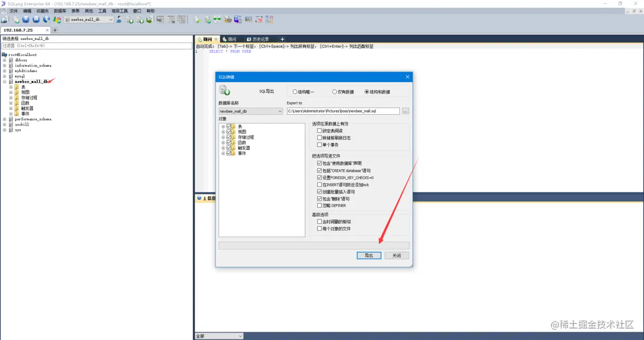The width and height of the screenshot is (644, 340).
Task: Click the new connection toolbar icon
Action: [4, 20]
